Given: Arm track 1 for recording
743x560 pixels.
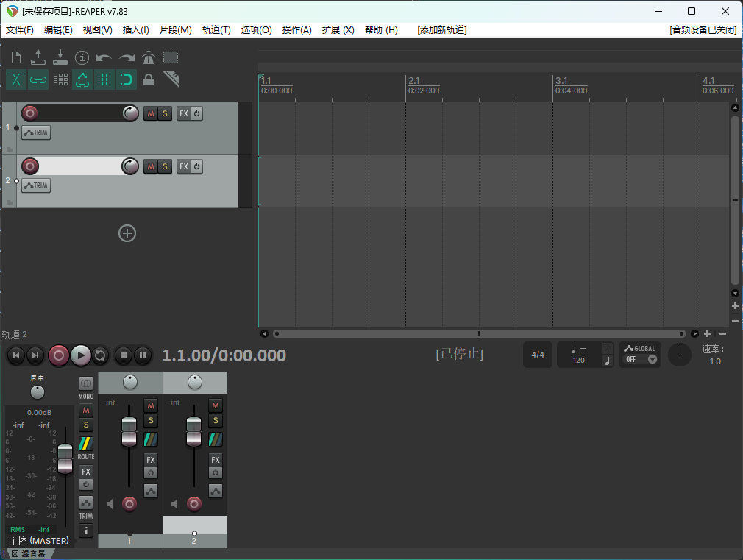Looking at the screenshot, I should click(30, 113).
